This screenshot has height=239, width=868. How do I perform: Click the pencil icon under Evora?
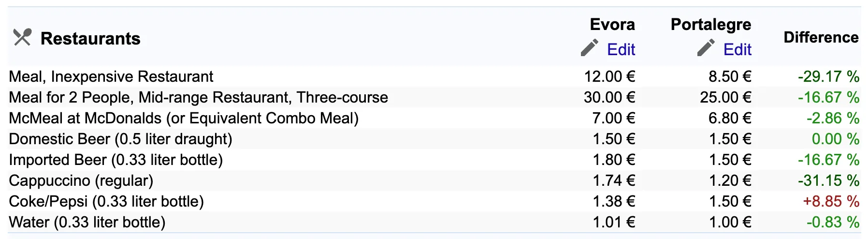coord(589,48)
